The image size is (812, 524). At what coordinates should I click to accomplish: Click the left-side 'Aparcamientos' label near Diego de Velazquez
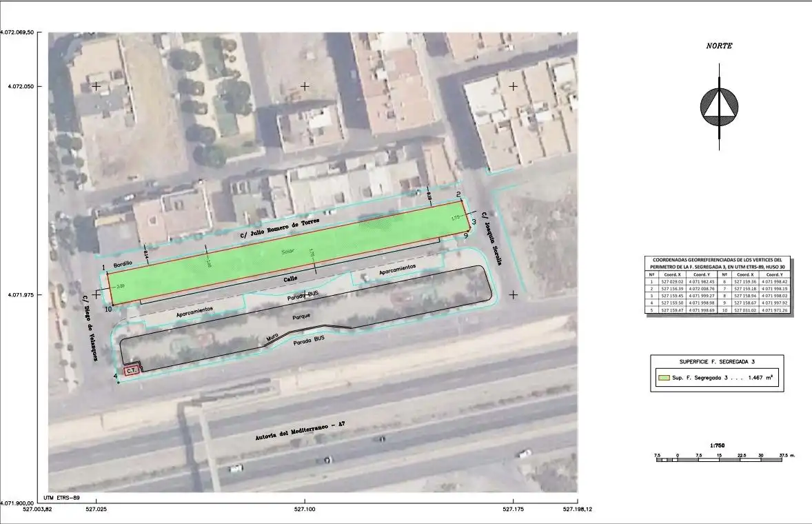[x=194, y=311]
